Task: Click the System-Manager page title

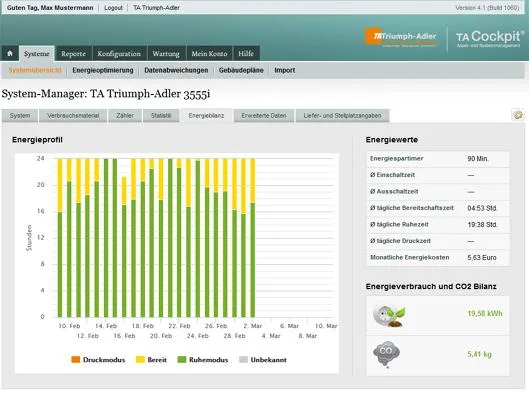Action: [106, 94]
